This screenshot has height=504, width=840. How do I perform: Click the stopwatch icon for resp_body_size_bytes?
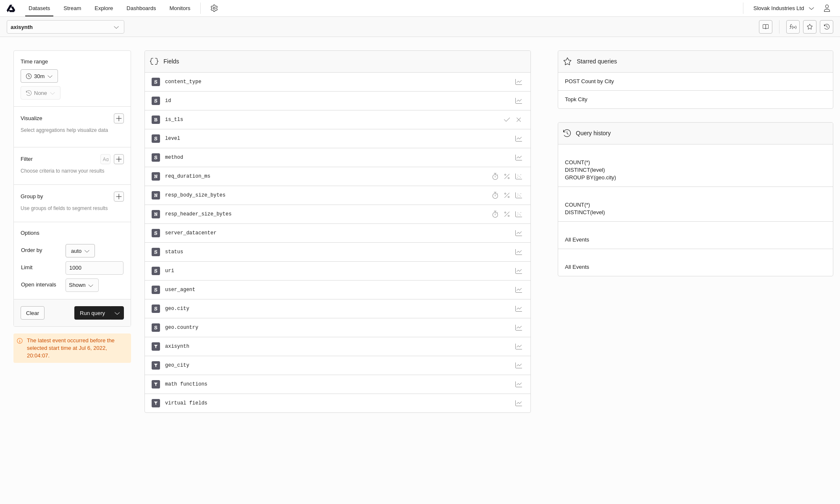click(x=495, y=195)
